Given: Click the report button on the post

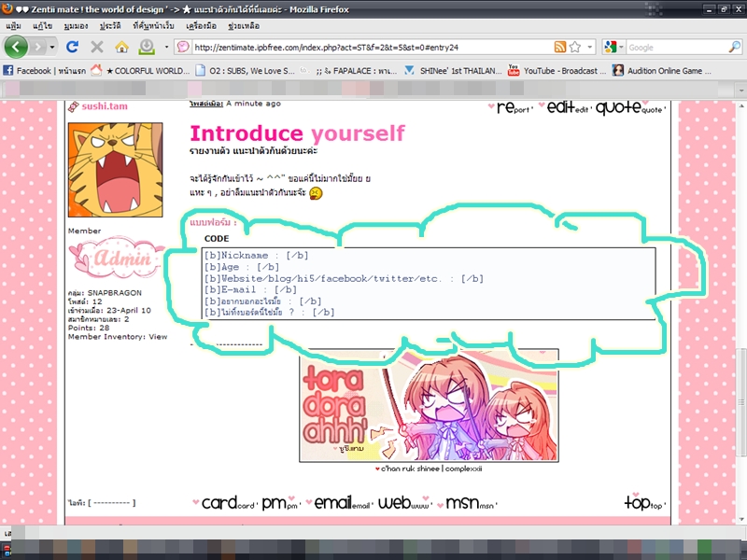Looking at the screenshot, I should coord(510,108).
